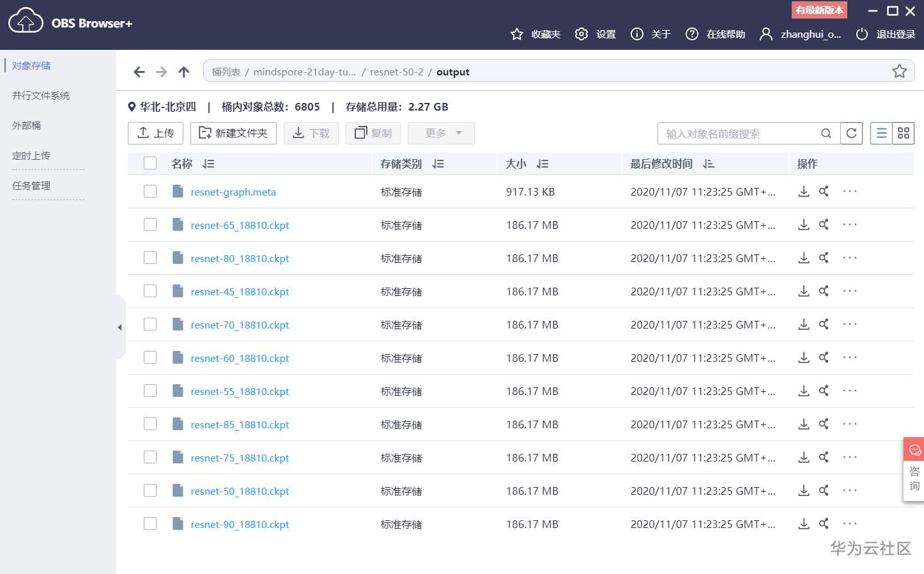Switch to list view layout
The width and height of the screenshot is (924, 574).
881,133
